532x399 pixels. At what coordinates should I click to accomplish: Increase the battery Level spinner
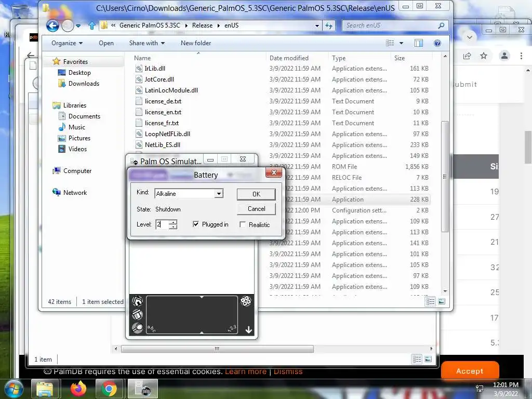coord(173,222)
